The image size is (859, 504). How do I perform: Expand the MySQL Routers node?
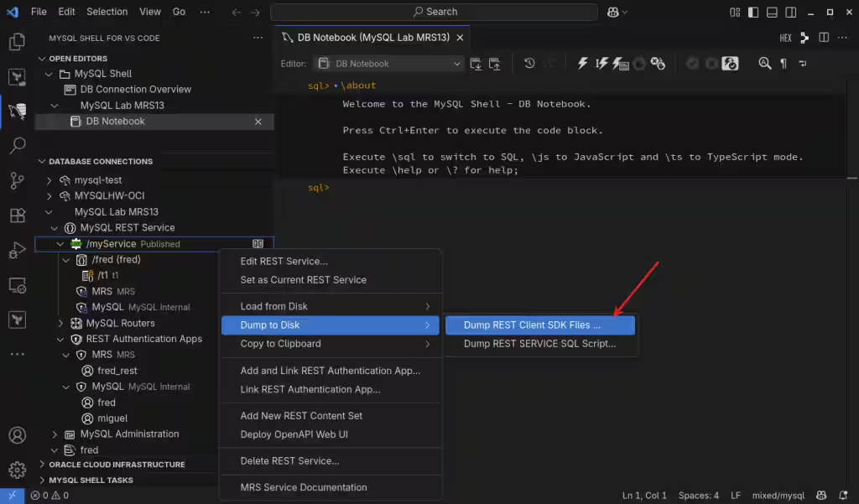[x=60, y=323]
